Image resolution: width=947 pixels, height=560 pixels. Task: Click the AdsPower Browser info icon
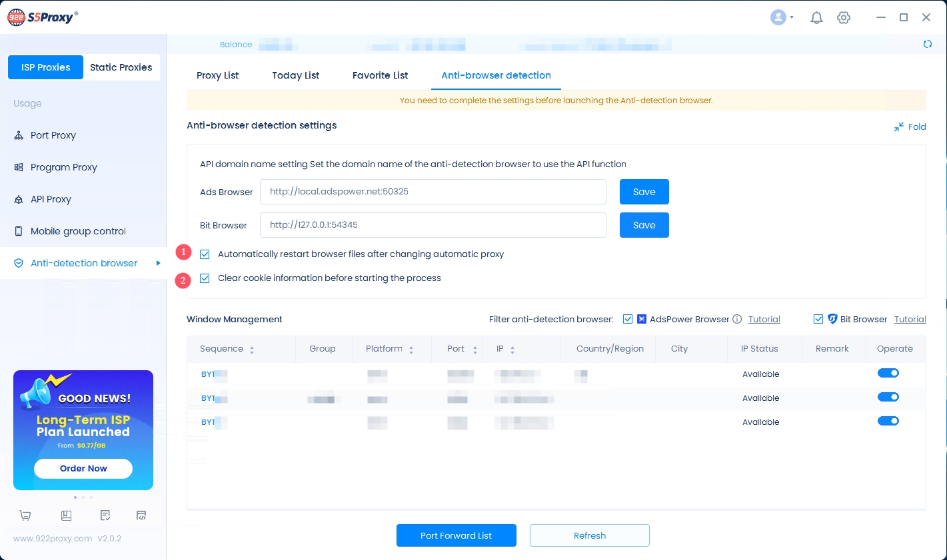pyautogui.click(x=737, y=319)
